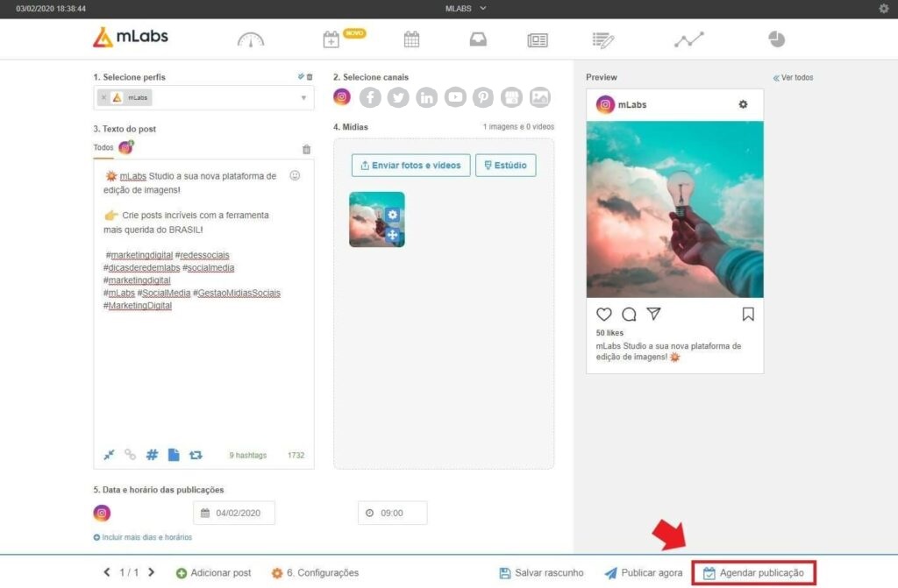The image size is (898, 588).
Task: Go to next post arrow
Action: (x=151, y=572)
